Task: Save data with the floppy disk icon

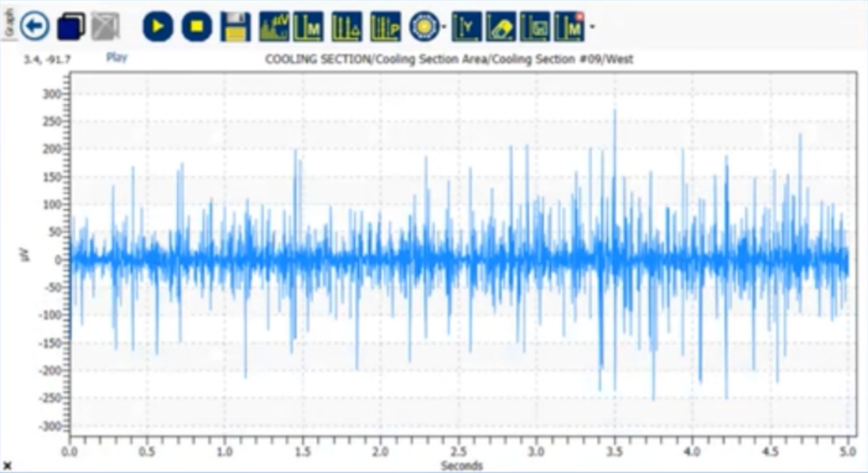Action: click(235, 27)
